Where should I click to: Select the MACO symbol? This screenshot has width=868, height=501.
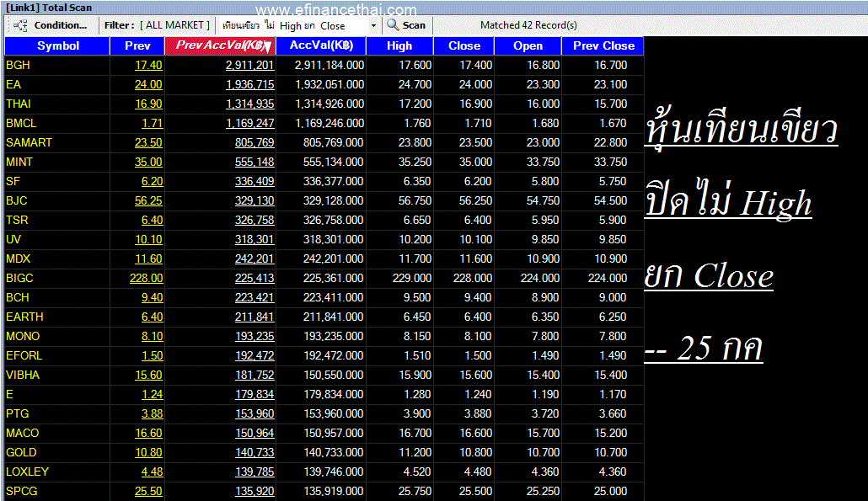[x=22, y=433]
